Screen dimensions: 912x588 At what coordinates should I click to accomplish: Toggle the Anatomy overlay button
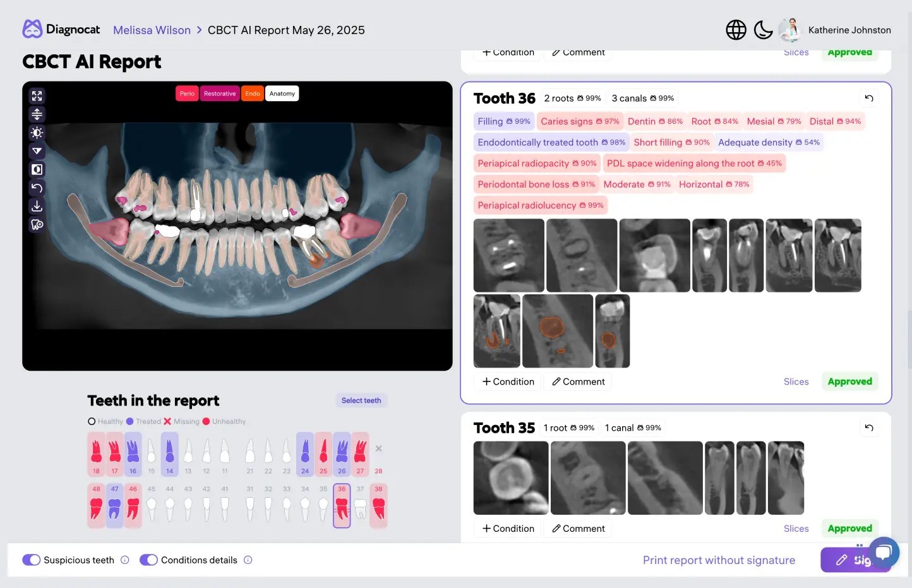tap(282, 93)
